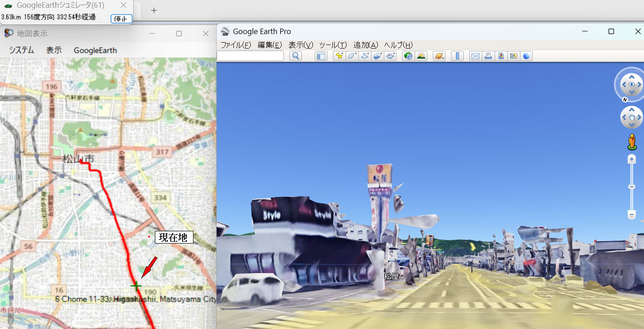The image size is (644, 329).
Task: Open the ツール(T) menu
Action: 332,45
